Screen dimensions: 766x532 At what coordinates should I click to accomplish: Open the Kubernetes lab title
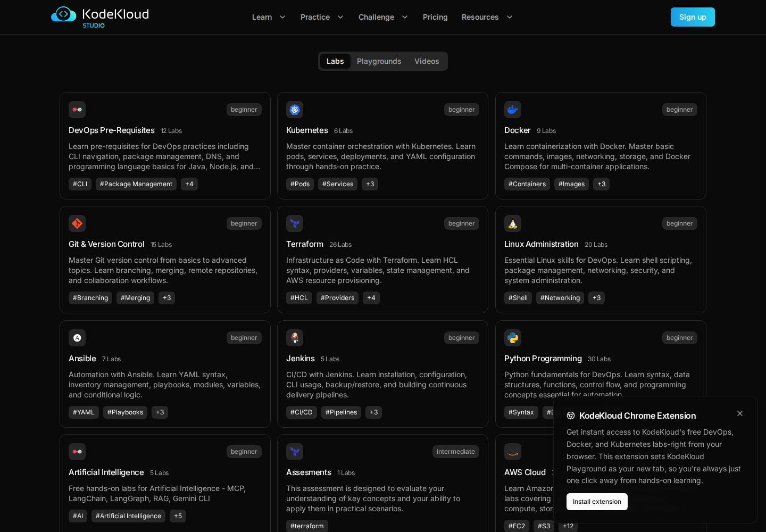[307, 130]
